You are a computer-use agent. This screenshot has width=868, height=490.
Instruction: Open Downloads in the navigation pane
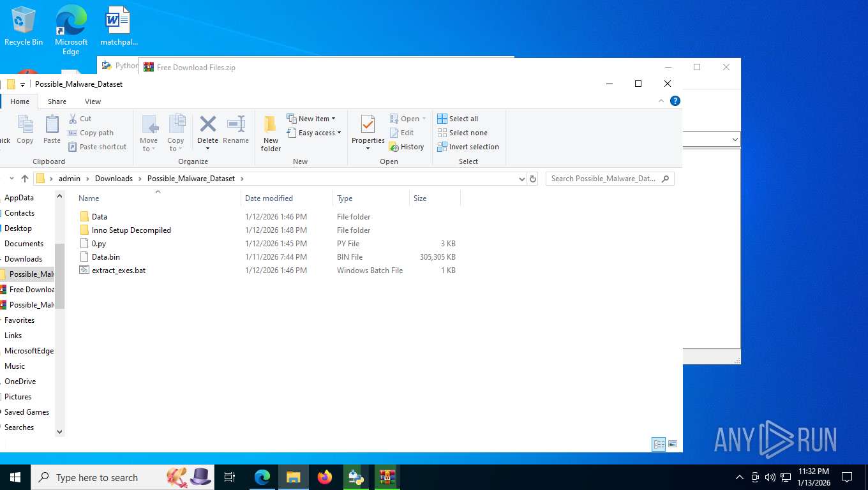(x=23, y=259)
